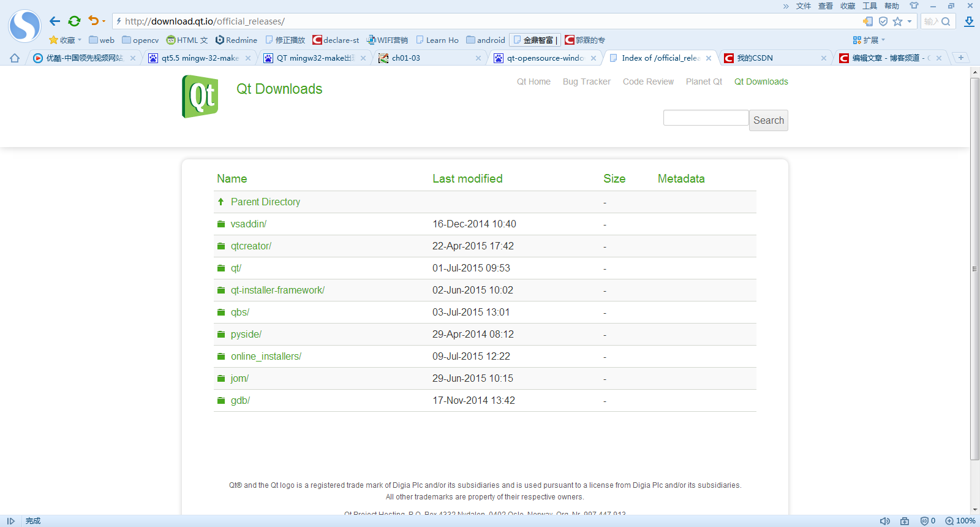
Task: Click the orange undo closed tab icon
Action: click(x=93, y=21)
